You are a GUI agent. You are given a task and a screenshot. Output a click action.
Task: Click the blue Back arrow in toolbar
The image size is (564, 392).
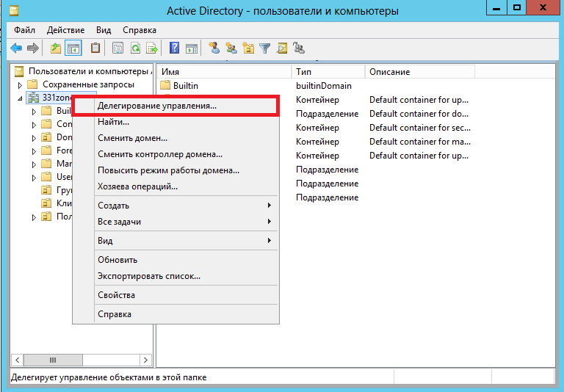[16, 48]
